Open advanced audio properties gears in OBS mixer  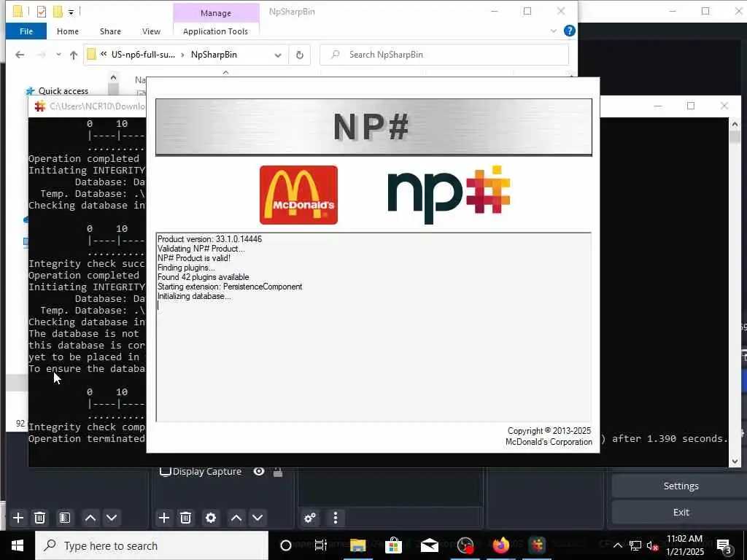[310, 518]
